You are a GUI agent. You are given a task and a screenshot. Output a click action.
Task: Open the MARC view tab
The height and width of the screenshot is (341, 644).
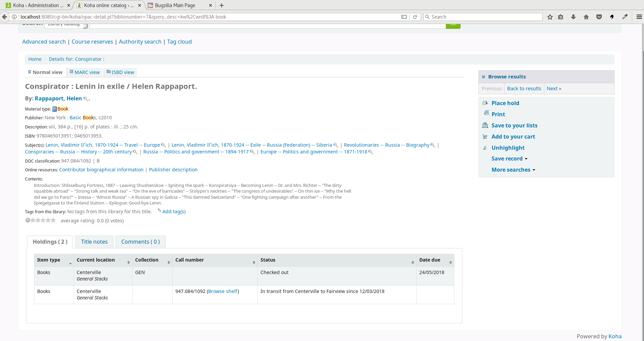click(85, 72)
